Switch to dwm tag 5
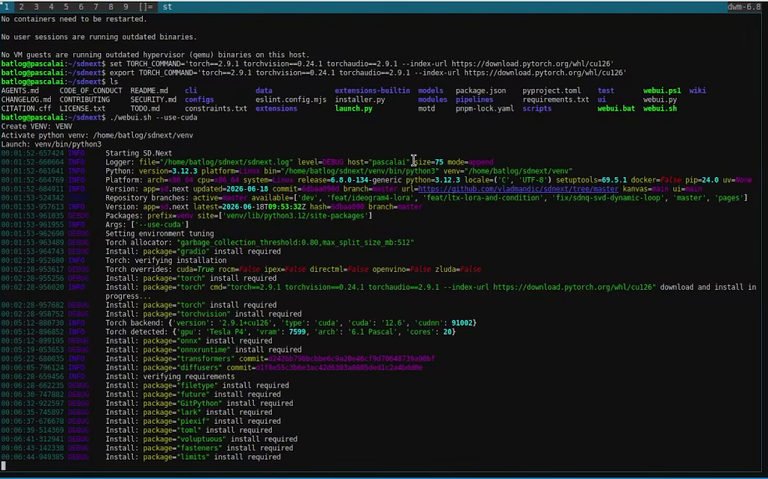Screen dimensions: 768x479 point(66,7)
